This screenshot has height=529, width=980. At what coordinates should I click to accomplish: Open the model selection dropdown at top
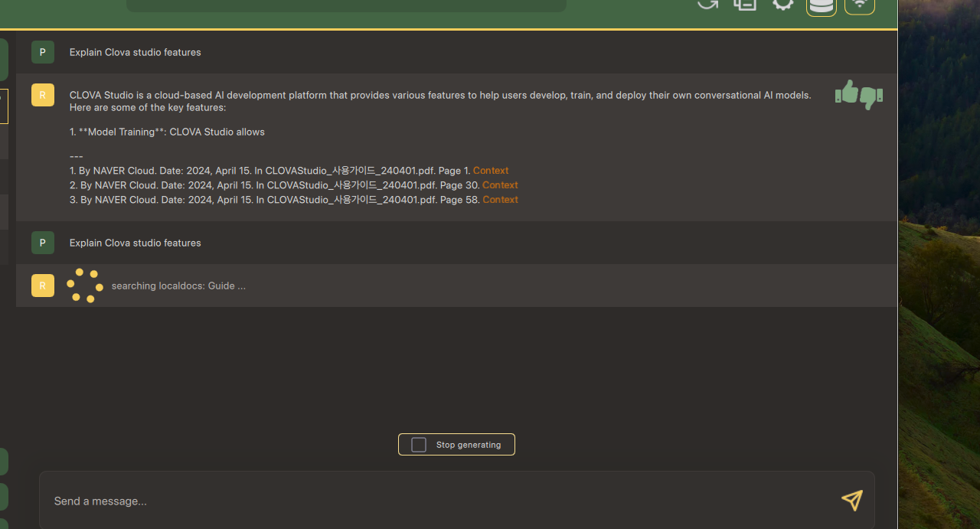[x=346, y=5]
